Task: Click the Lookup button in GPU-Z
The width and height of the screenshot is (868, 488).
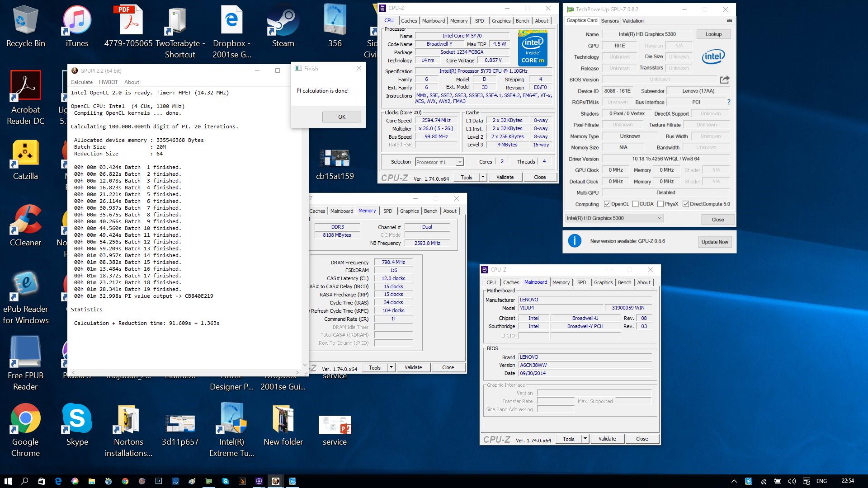Action: tap(713, 34)
